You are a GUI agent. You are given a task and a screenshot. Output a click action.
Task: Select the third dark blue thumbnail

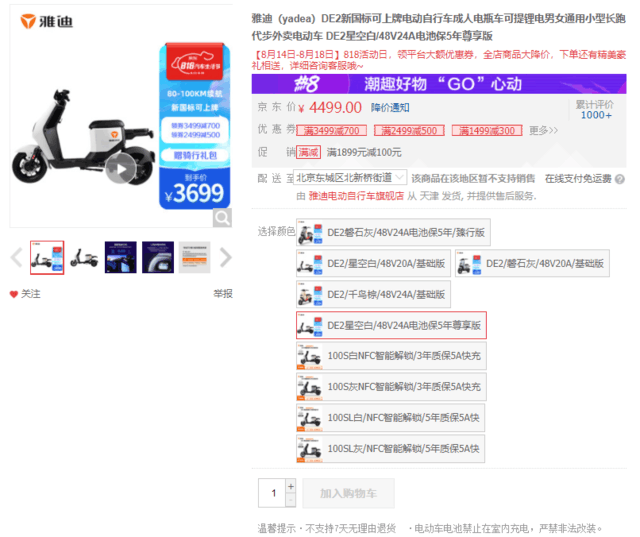tap(121, 257)
